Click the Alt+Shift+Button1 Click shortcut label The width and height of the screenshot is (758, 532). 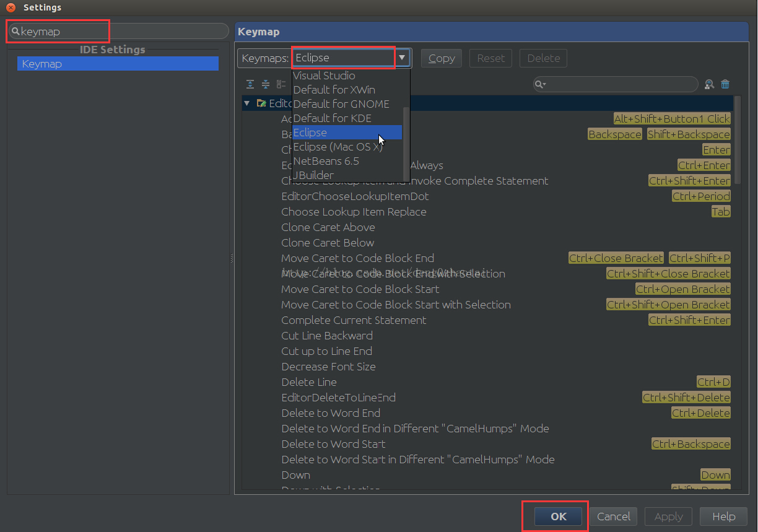point(672,119)
